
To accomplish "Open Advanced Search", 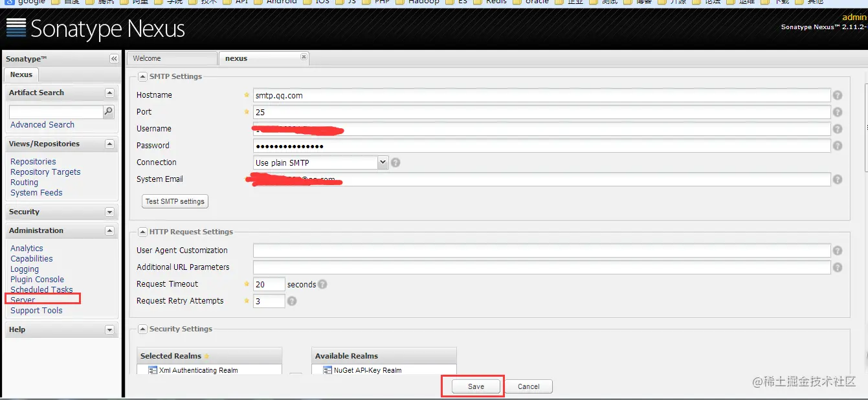I will click(x=42, y=125).
